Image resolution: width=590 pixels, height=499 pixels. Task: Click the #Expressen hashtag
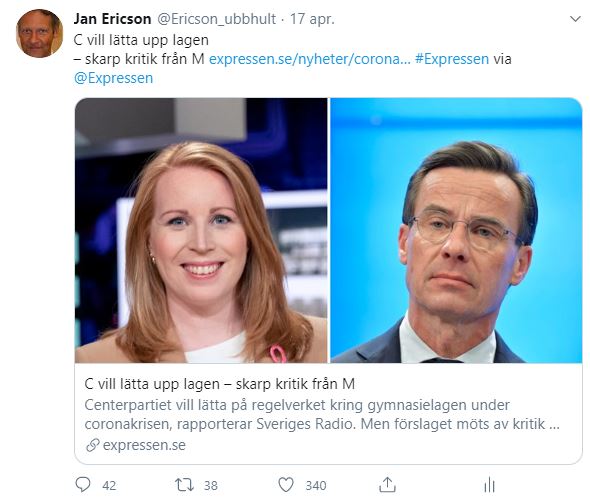452,59
